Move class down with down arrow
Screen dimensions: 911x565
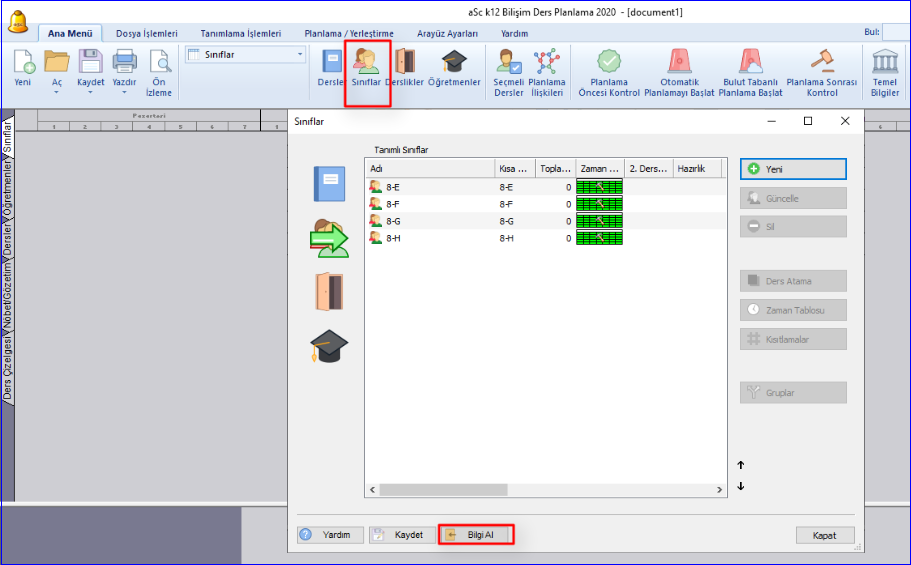[741, 486]
